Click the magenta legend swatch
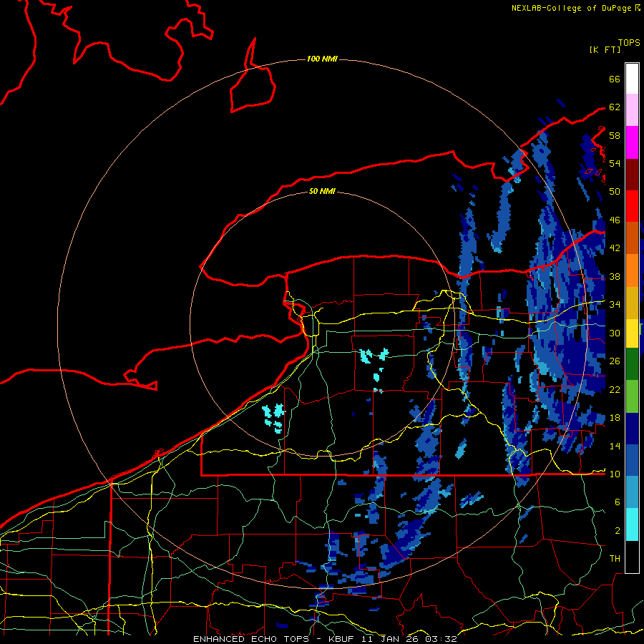The height and width of the screenshot is (644, 644). 632,142
